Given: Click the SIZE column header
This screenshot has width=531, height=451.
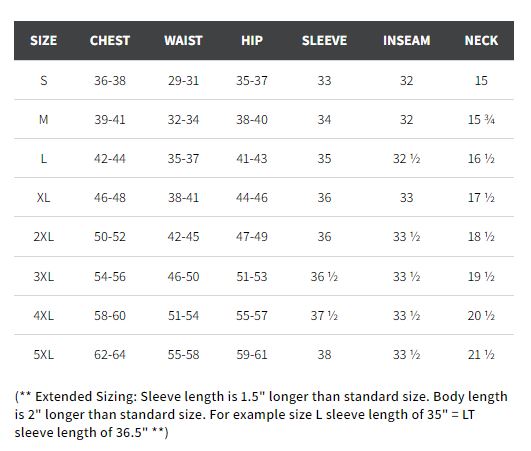Looking at the screenshot, I should coord(43,41).
